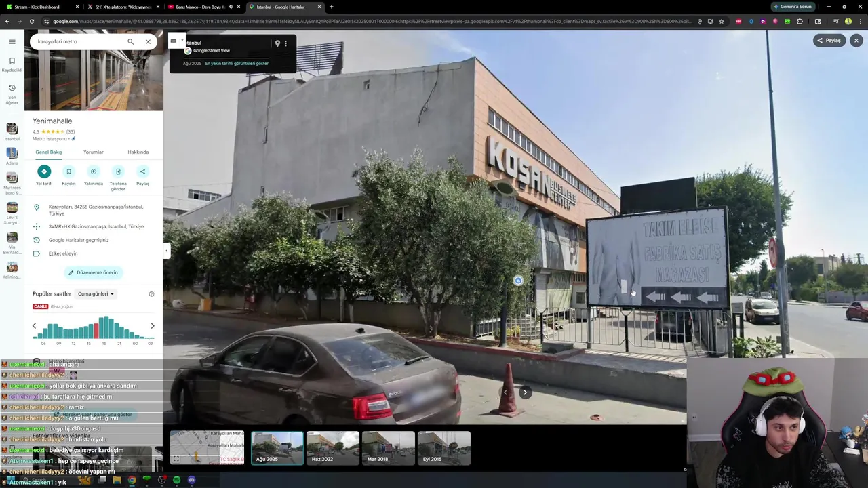Click the Düzenleme önerin button
The image size is (868, 488).
93,272
